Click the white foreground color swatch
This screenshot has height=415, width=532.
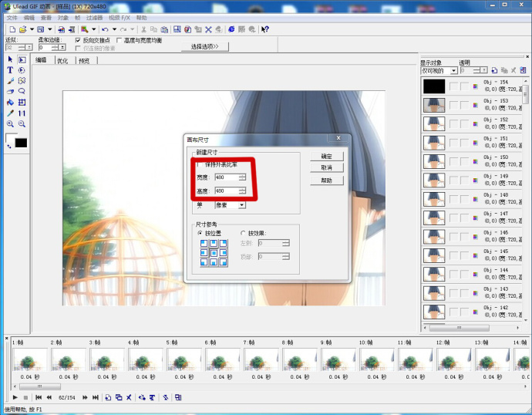point(10,138)
